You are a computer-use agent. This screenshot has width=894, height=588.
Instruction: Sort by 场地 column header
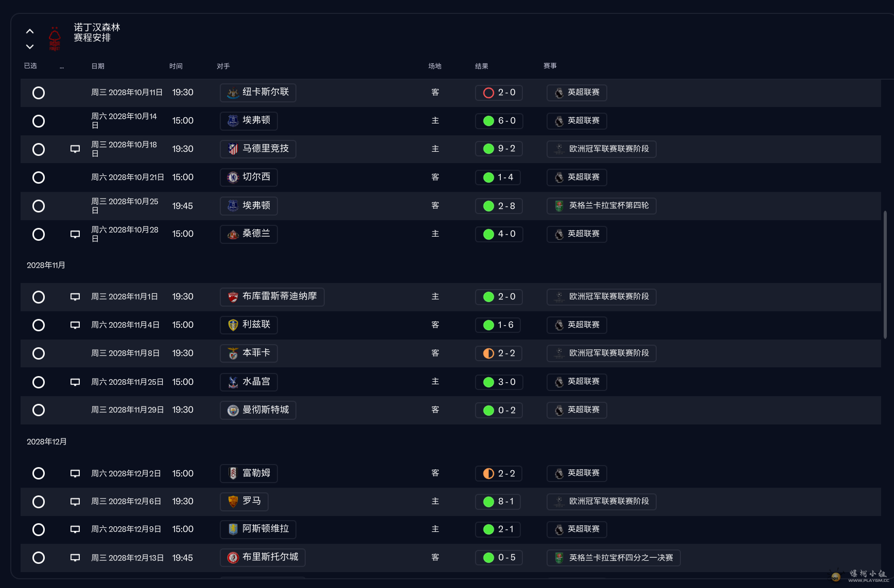[x=435, y=66]
